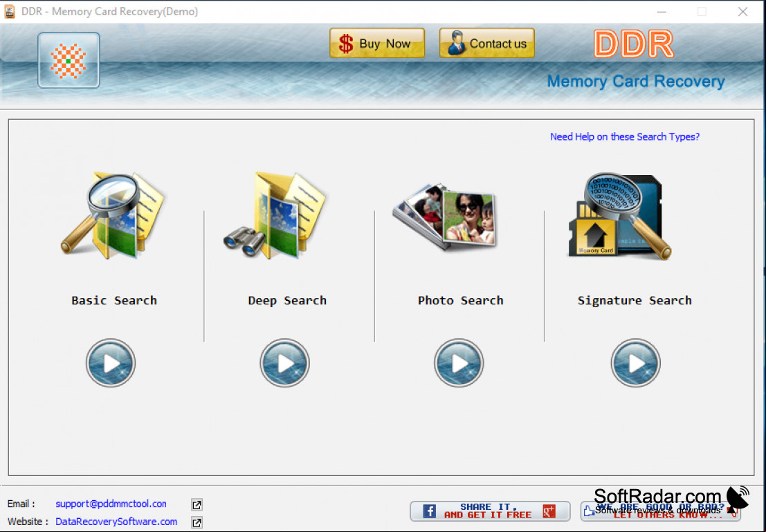Launch Photo Search using its play button

[459, 363]
